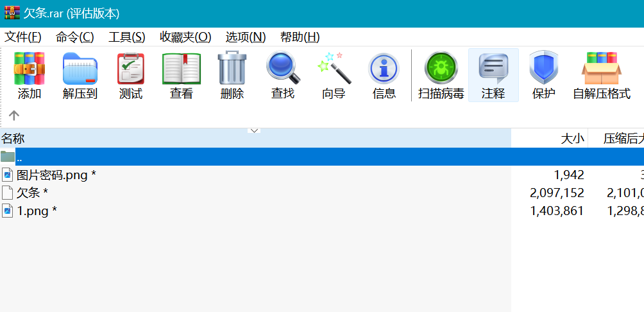Click WinRAR app icon in title bar

pos(12,13)
